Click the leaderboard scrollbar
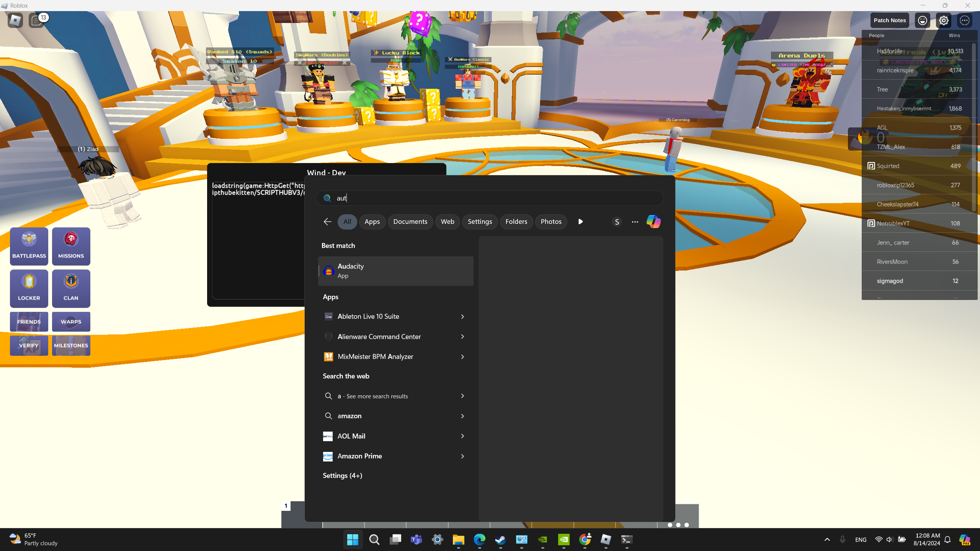980x551 pixels. (974, 126)
